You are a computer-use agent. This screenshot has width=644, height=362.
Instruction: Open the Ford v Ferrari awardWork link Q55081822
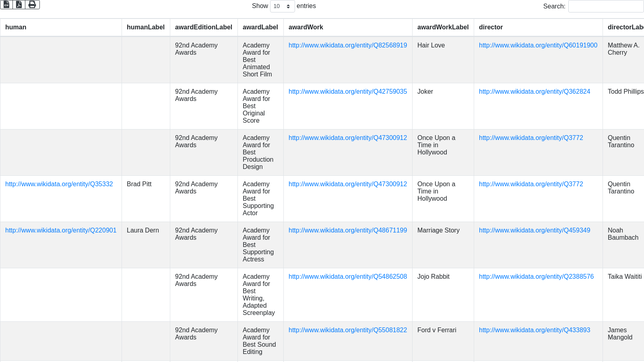pos(348,330)
